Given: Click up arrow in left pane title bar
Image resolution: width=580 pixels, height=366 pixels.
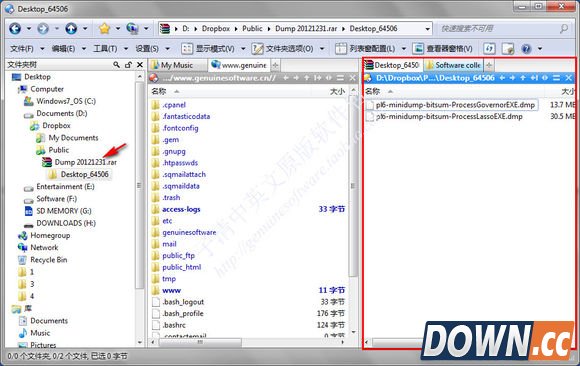Looking at the screenshot, I should pos(307,78).
